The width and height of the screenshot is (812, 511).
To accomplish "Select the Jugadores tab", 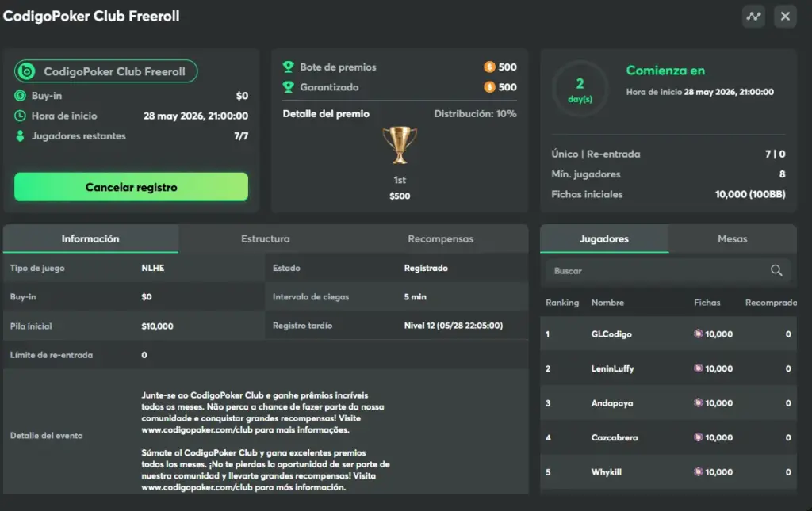I will click(x=603, y=239).
